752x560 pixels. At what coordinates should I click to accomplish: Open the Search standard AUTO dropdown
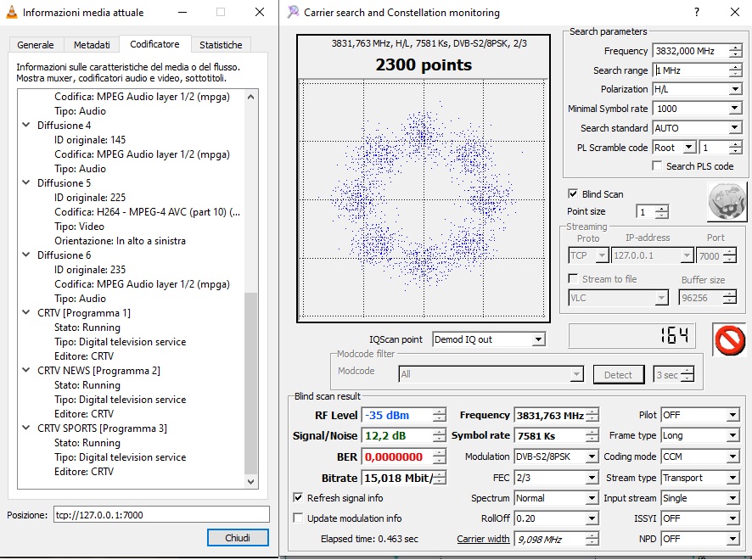tap(735, 128)
